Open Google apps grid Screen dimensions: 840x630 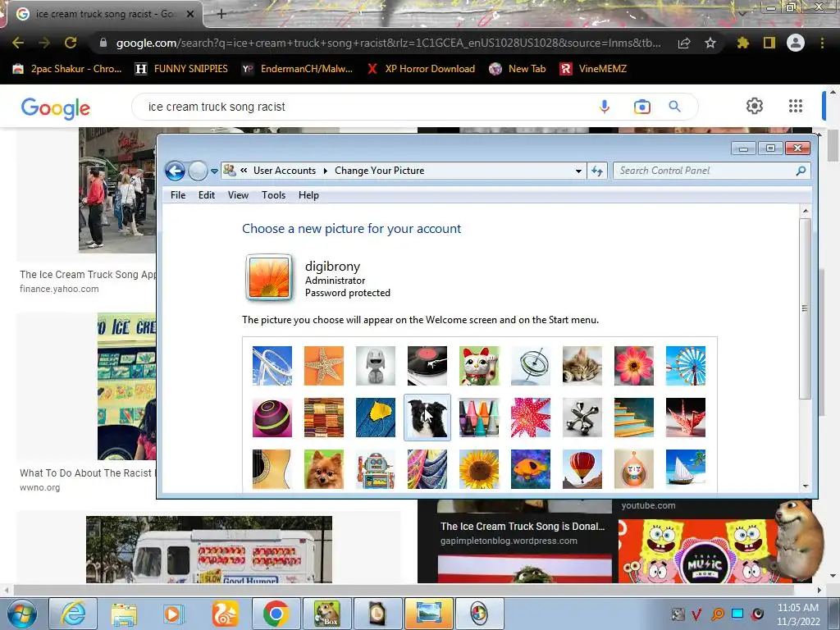tap(796, 106)
